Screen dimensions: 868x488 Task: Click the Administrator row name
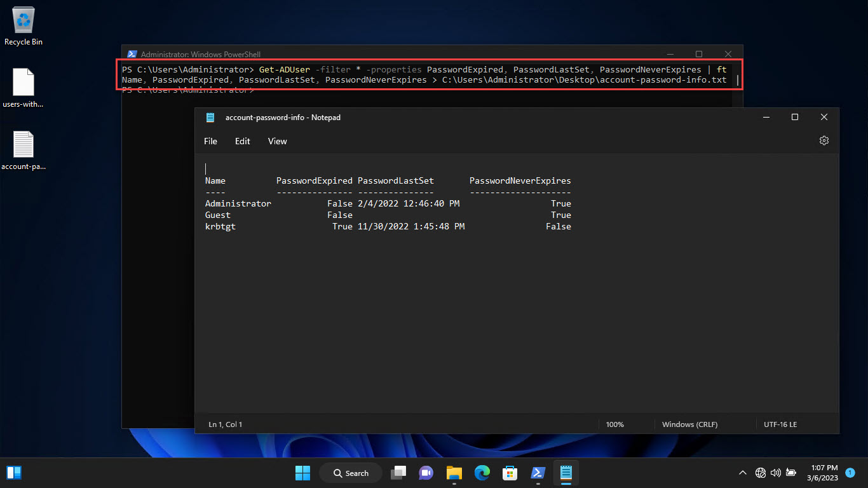[x=238, y=204]
